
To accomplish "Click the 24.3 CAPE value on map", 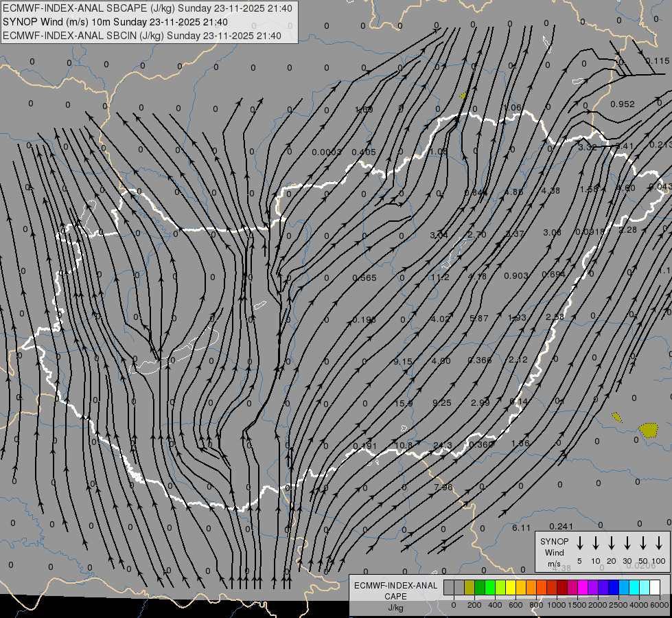I will point(442,445).
